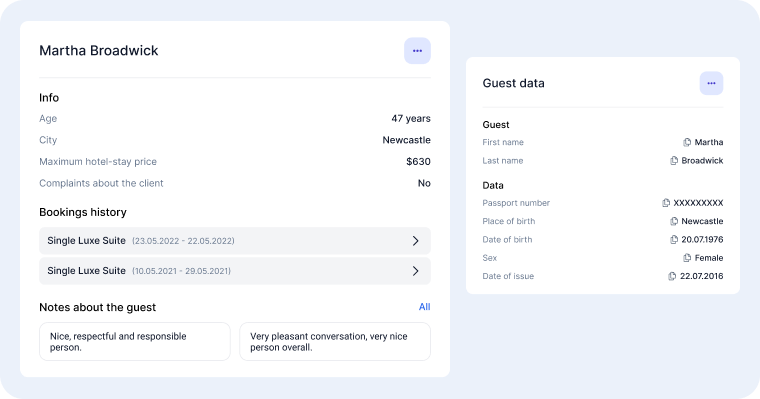Select the maximum hotel-stay price $630

[x=418, y=161]
